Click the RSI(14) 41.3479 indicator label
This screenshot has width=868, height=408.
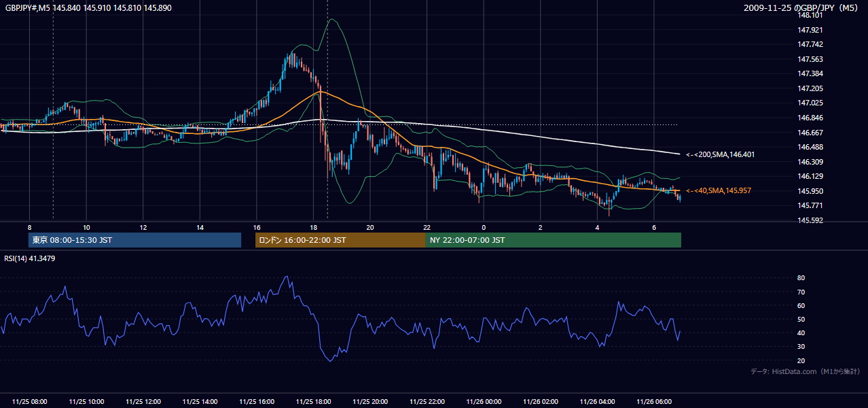[30, 258]
